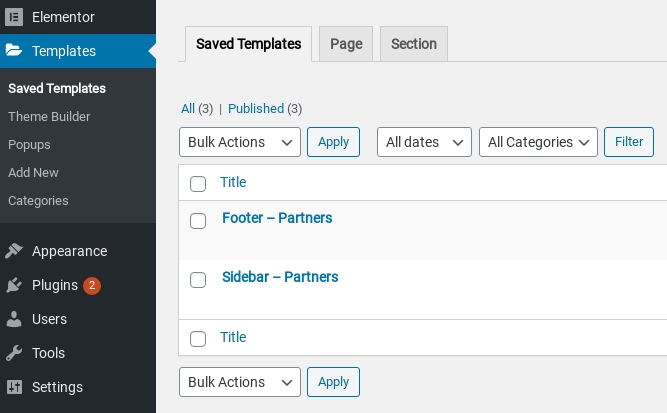This screenshot has height=413, width=667.
Task: Tick the Sidebar – Partners checkbox
Action: [x=198, y=279]
